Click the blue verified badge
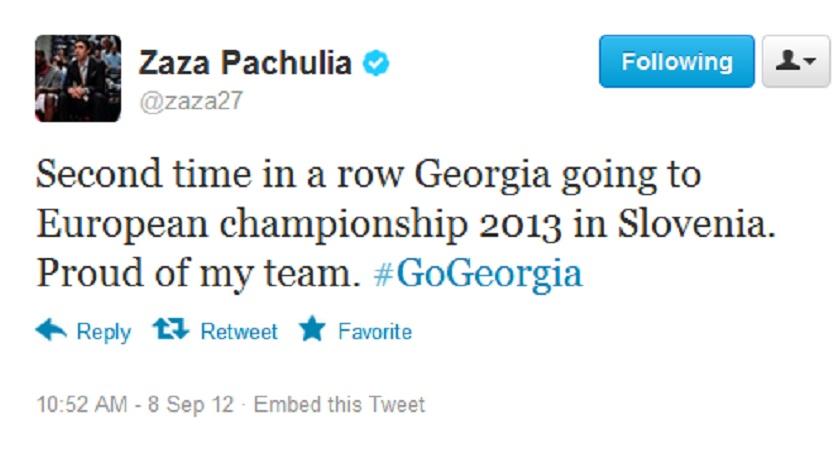840x470 pixels. [375, 63]
